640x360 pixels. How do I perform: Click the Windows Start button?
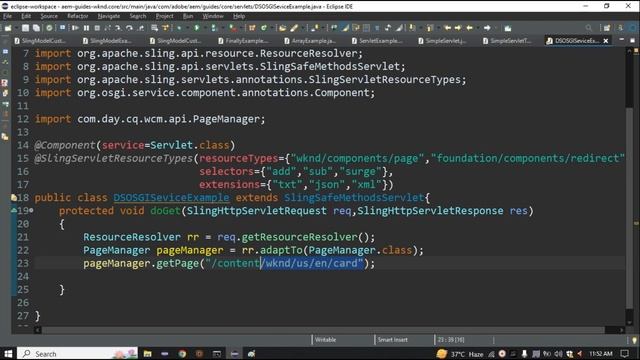click(x=8, y=353)
